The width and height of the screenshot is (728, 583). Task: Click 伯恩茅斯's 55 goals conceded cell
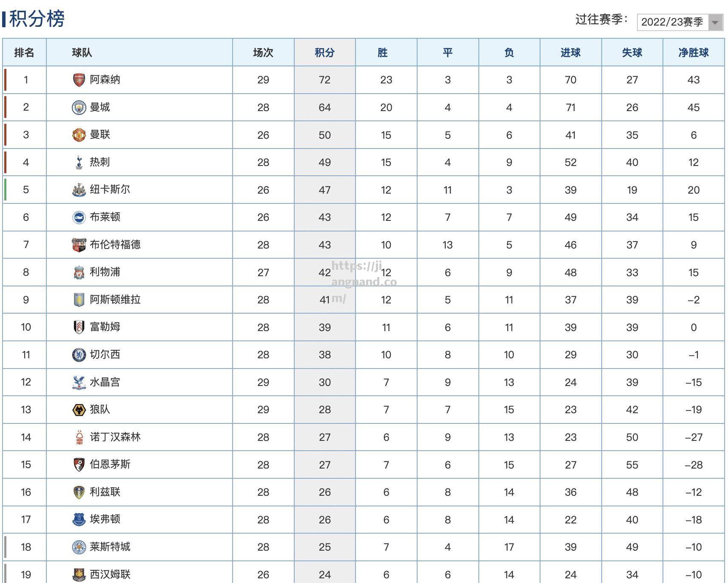click(x=632, y=465)
